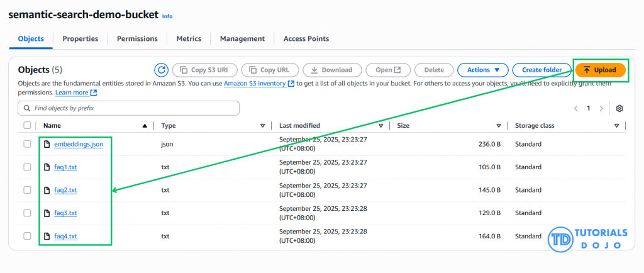Screen dimensions: 644x273
Task: Sort by the Storage class column arrow
Action: [616, 126]
